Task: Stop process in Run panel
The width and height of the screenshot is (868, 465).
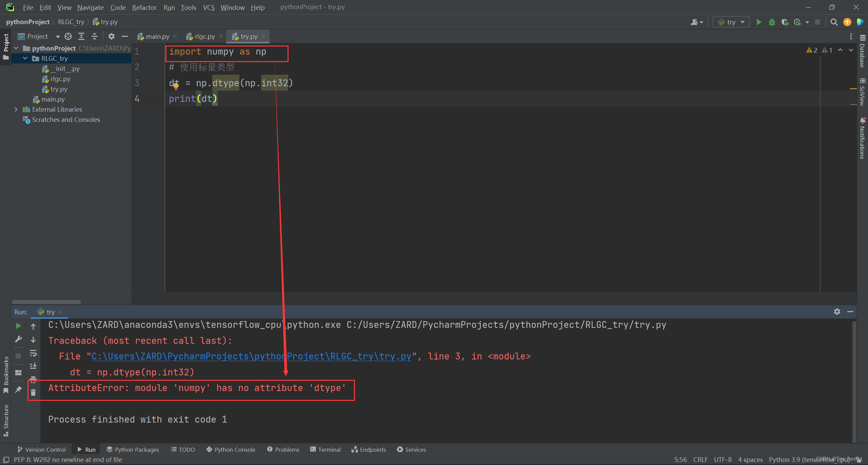Action: [x=19, y=356]
